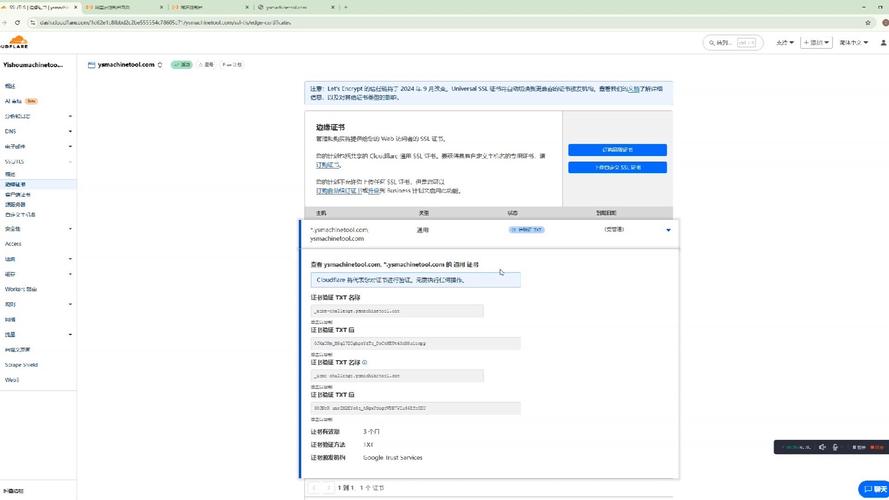
Task: Collapse the sidebar with 折叠边栏
Action: point(13,491)
